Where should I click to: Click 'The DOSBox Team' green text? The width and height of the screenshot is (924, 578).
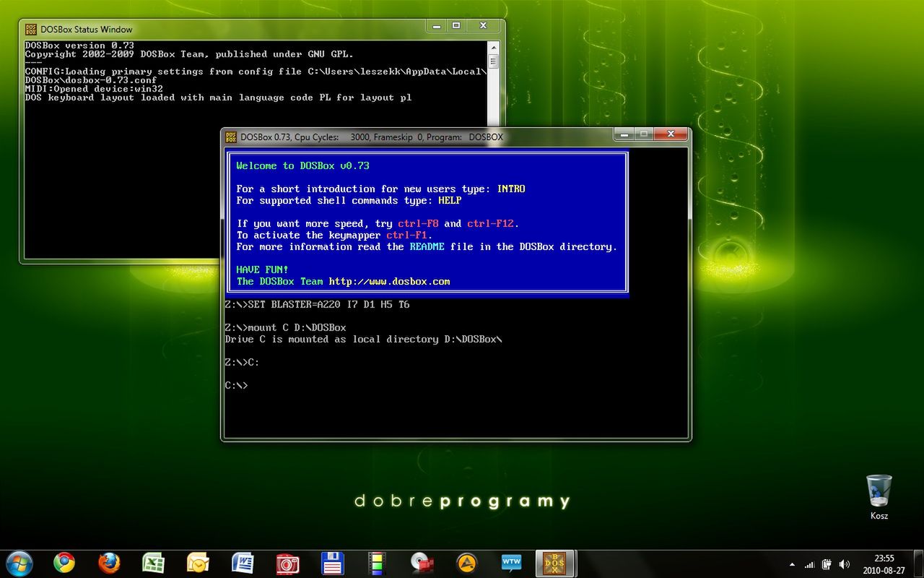tap(280, 282)
